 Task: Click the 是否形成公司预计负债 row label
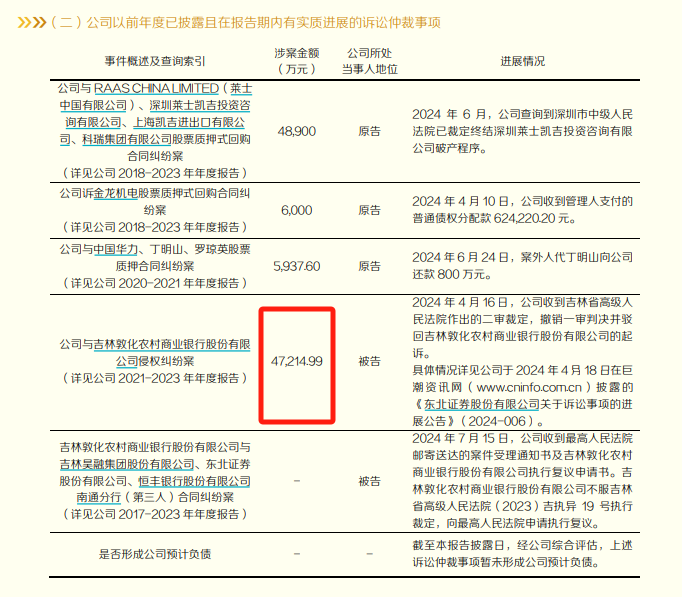154,554
